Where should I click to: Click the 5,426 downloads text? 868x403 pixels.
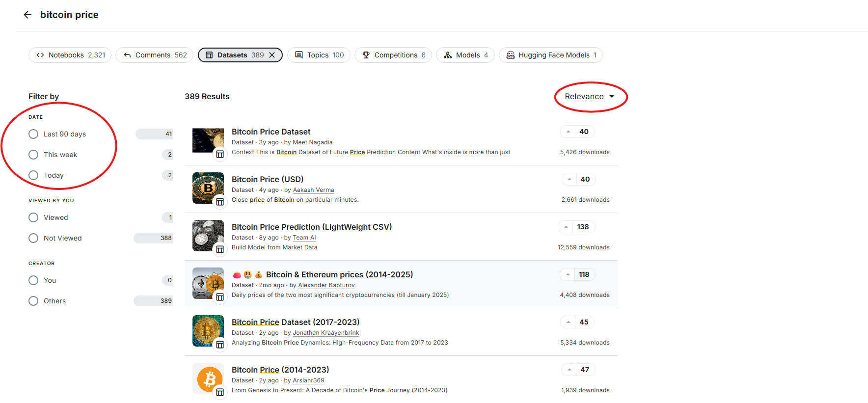[585, 152]
